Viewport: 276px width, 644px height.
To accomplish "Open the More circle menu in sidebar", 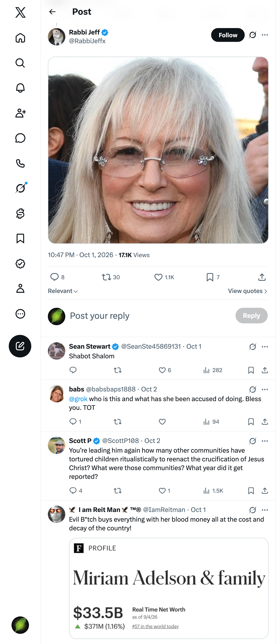I will click(20, 314).
